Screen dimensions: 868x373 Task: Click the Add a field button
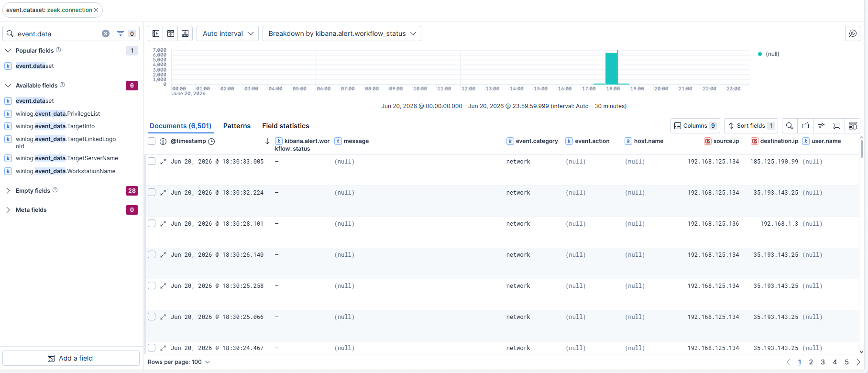coord(71,358)
